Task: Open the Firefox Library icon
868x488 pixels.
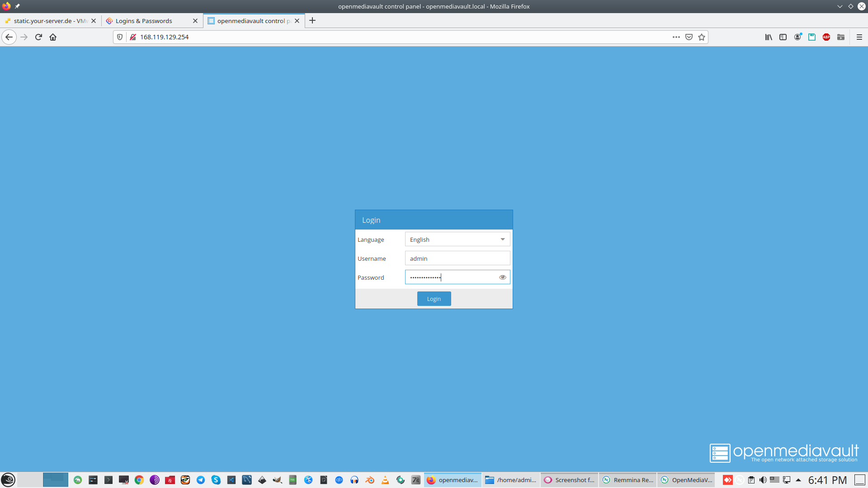Action: pos(768,37)
